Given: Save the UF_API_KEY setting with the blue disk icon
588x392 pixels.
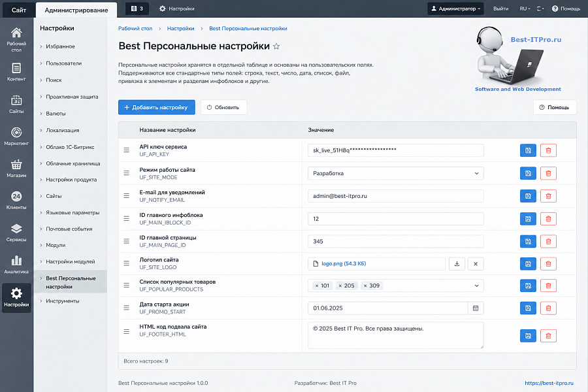Looking at the screenshot, I should point(528,150).
